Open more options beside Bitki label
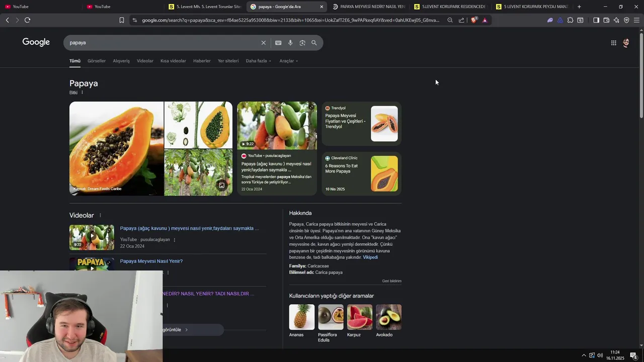 (82, 93)
